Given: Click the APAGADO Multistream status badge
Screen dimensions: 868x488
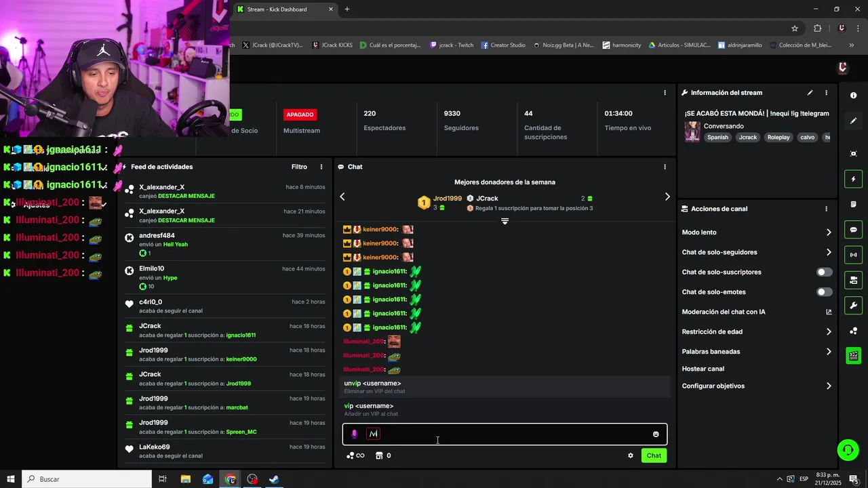Looking at the screenshot, I should click(300, 115).
